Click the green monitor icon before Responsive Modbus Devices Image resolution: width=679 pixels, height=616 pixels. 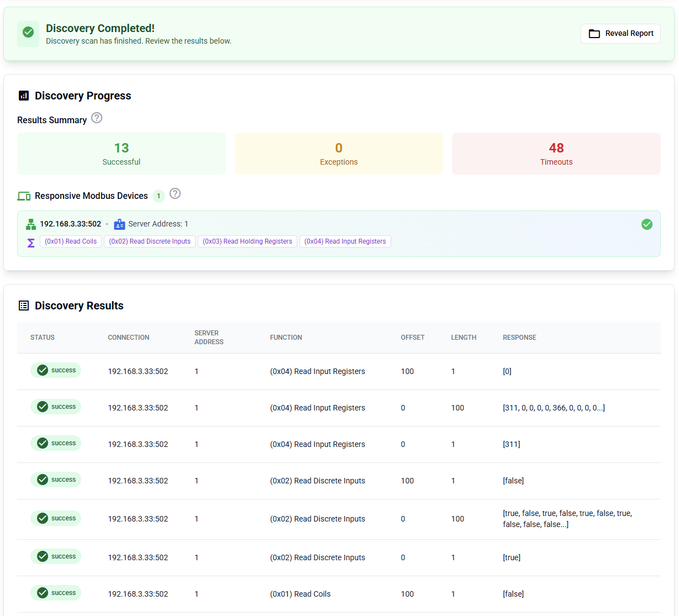click(24, 196)
